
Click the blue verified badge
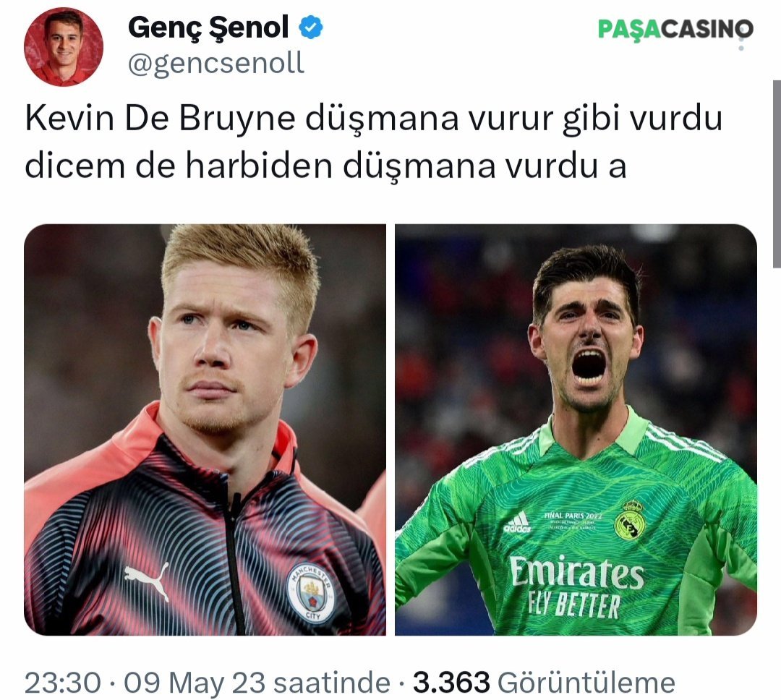point(311,27)
